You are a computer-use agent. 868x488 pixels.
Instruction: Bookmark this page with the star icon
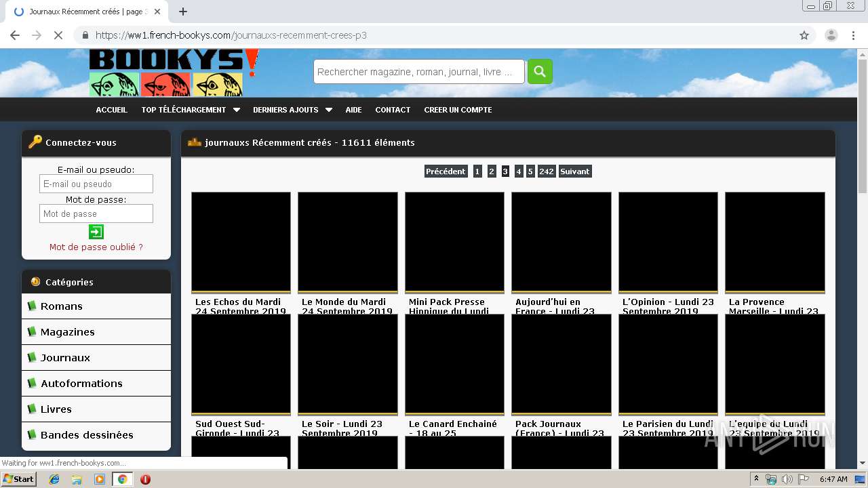[804, 35]
